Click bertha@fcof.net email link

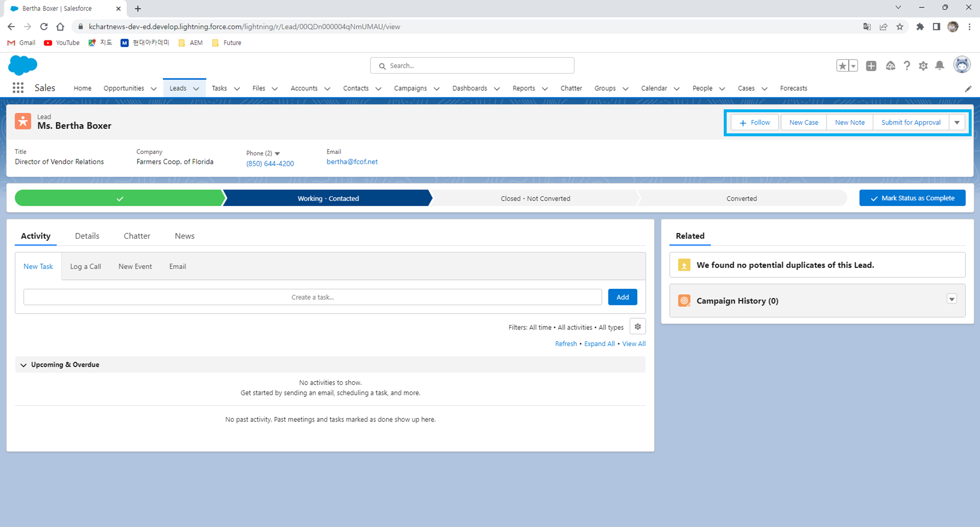(x=352, y=162)
